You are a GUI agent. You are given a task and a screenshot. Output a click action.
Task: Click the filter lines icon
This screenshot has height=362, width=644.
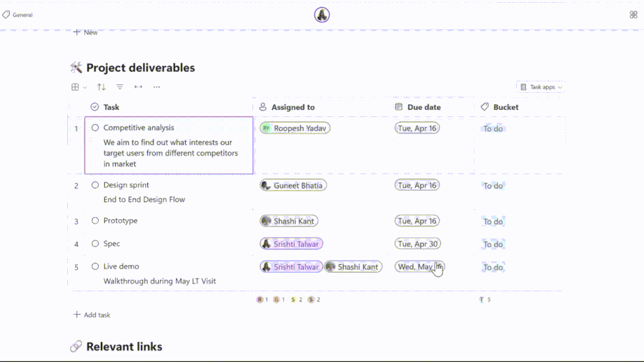point(119,87)
